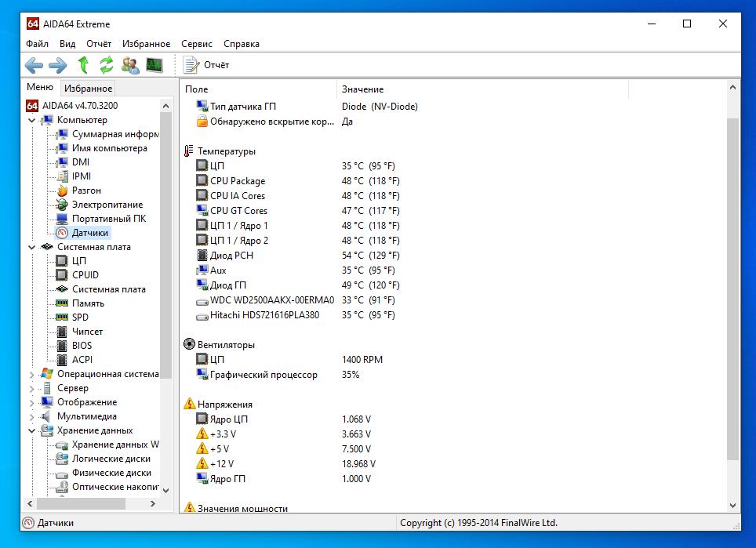This screenshot has height=548, width=756.
Task: Collapse the Хранение данных tree node
Action: [32, 430]
